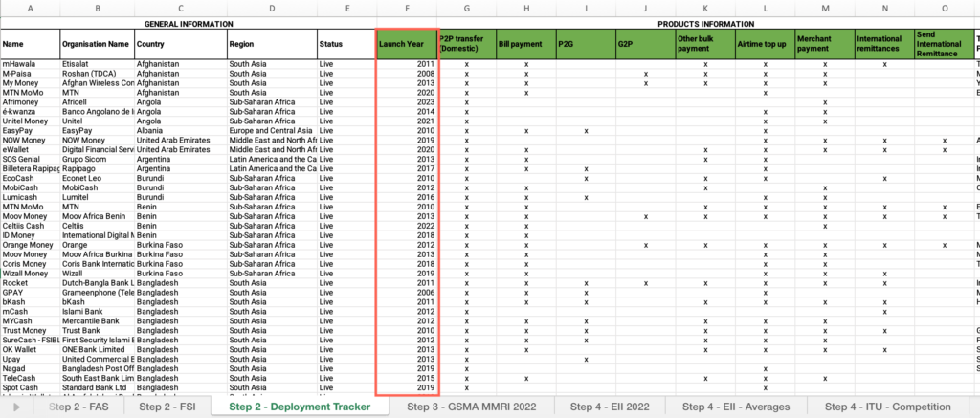Switch to the Step 2 - FAS tab

click(80, 407)
